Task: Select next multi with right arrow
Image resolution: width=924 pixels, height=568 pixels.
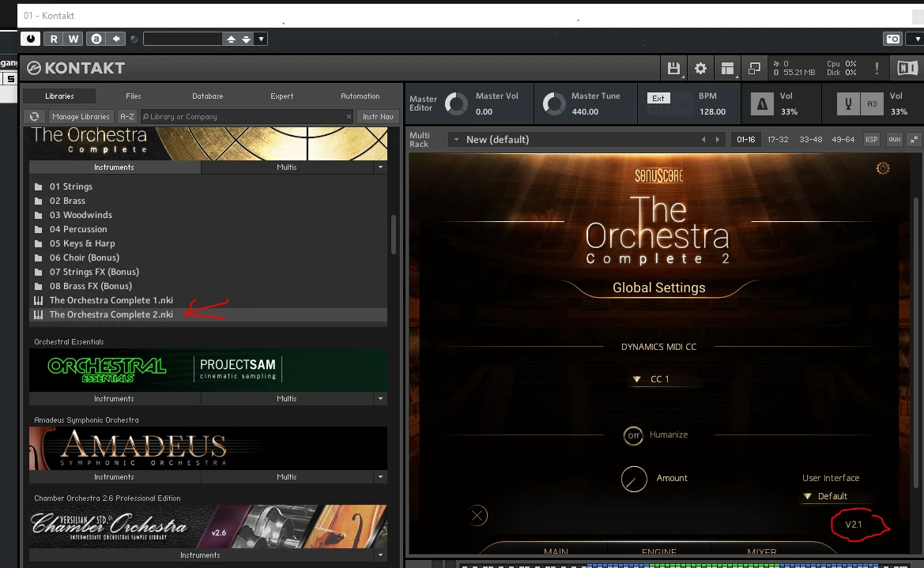Action: (x=717, y=140)
